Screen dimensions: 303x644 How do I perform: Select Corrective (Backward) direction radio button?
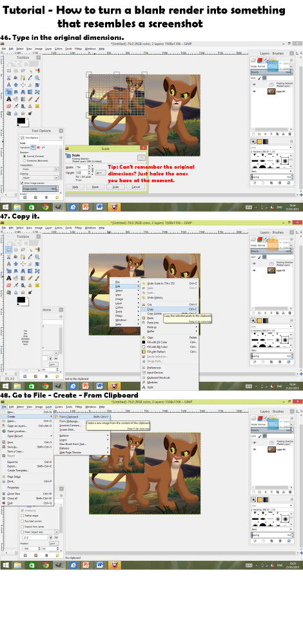click(x=24, y=160)
